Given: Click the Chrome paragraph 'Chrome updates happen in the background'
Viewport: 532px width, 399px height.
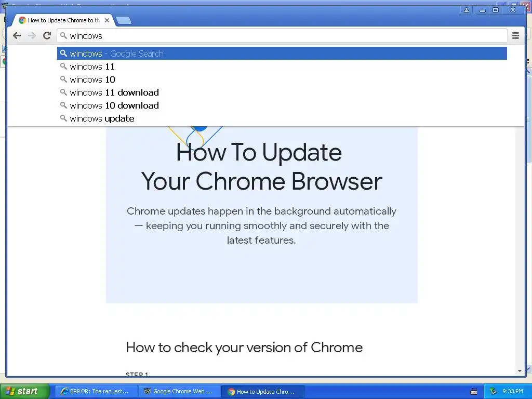Looking at the screenshot, I should tap(261, 225).
